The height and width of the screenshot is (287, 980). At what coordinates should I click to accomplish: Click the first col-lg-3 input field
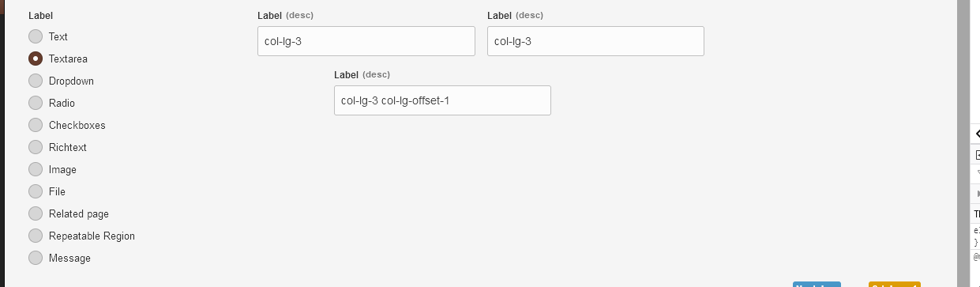[x=366, y=41]
